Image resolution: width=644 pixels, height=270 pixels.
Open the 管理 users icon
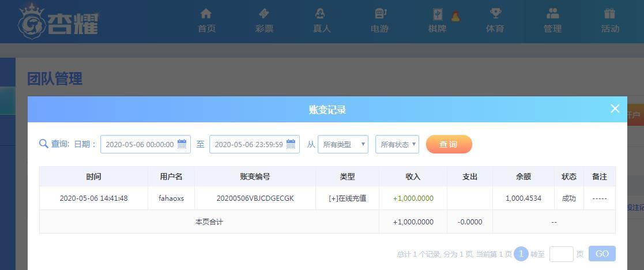pyautogui.click(x=553, y=14)
